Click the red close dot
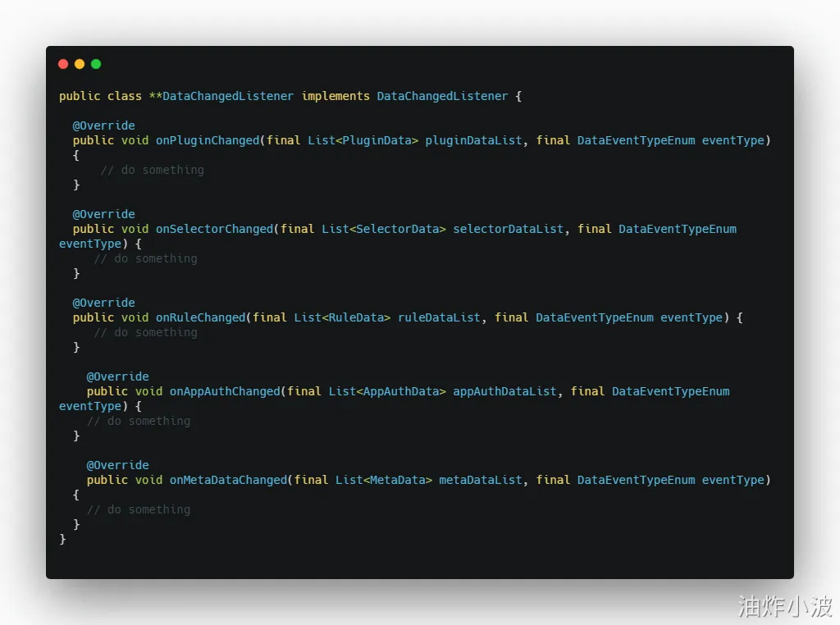This screenshot has height=625, width=840. [x=63, y=64]
